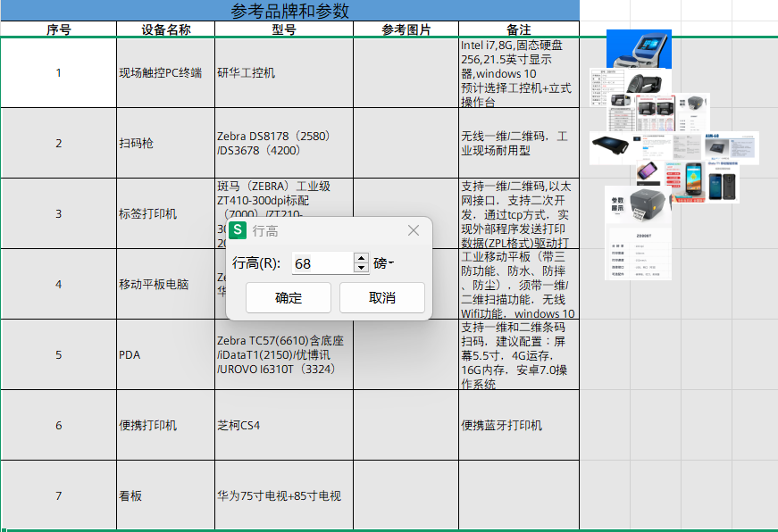The height and width of the screenshot is (532, 778).
Task: Close the 行高 dialog
Action: pos(414,230)
